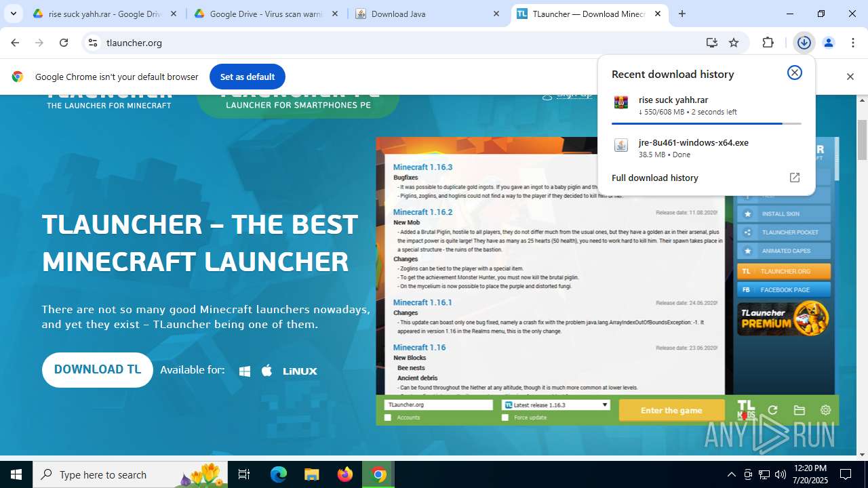Open the notification center icon
This screenshot has height=488, width=868.
point(846,474)
